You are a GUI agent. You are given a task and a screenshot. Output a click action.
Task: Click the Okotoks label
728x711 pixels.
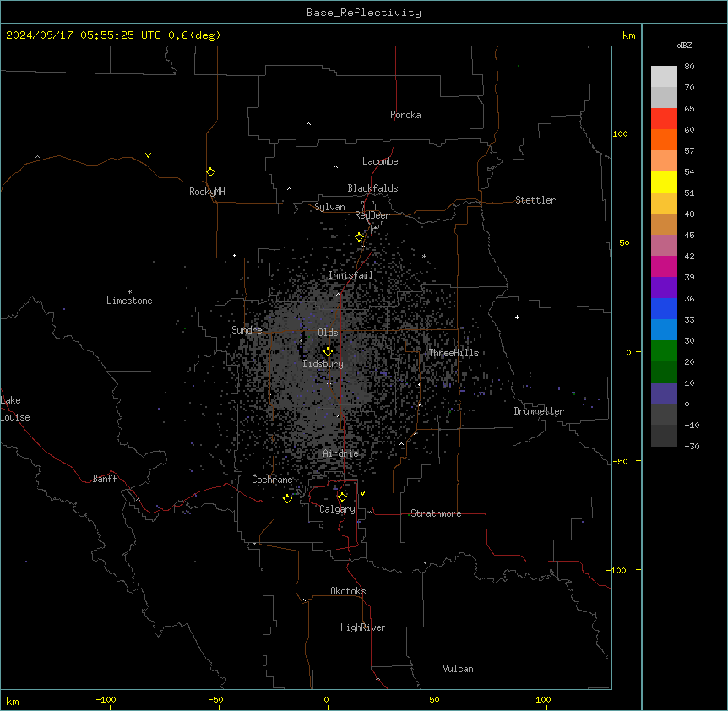[x=348, y=591]
